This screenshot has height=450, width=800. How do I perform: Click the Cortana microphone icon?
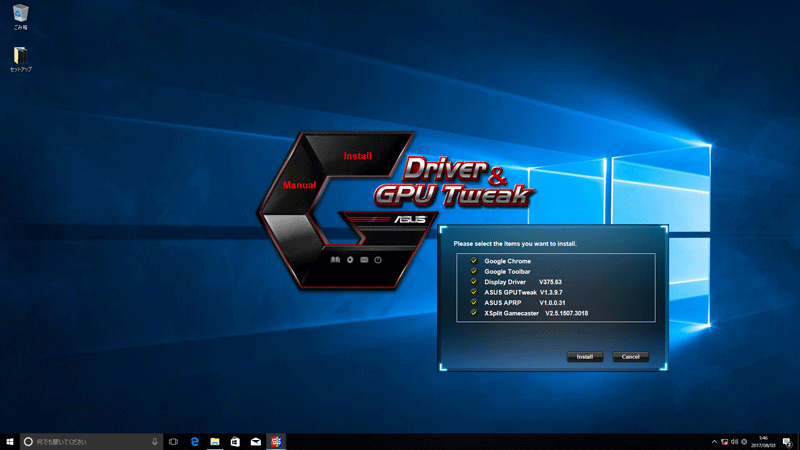pyautogui.click(x=155, y=441)
